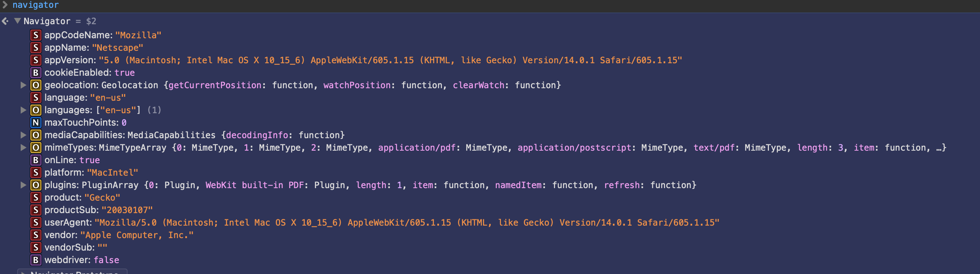This screenshot has height=274, width=980.
Task: Expand the geolocation property
Action: tap(24, 85)
